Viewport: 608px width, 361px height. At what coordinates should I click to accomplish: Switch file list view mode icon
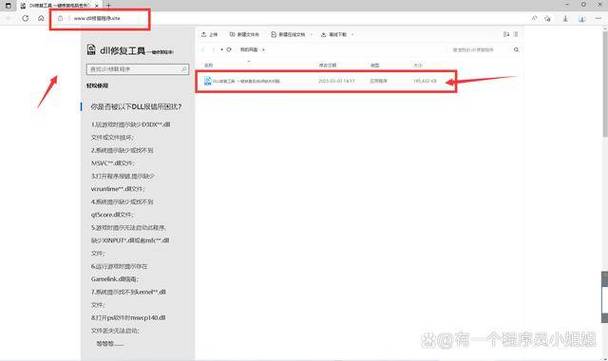pyautogui.click(x=516, y=35)
